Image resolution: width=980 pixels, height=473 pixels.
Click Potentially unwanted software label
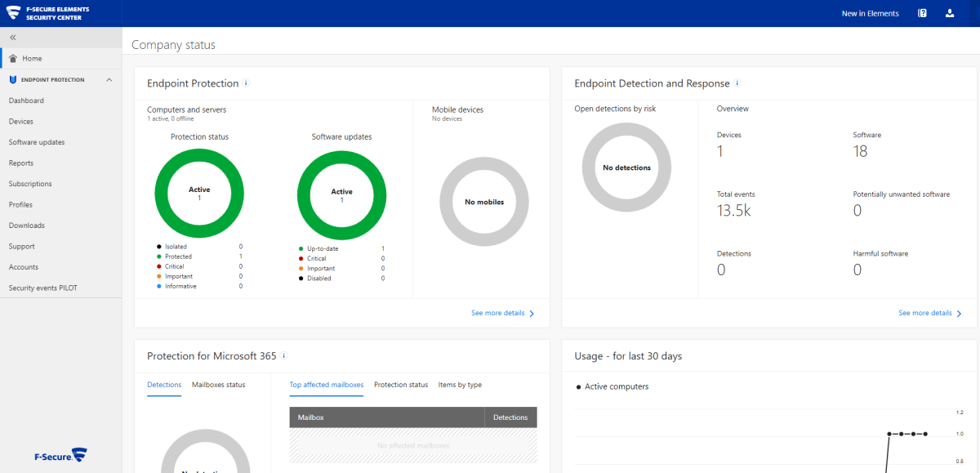point(902,194)
